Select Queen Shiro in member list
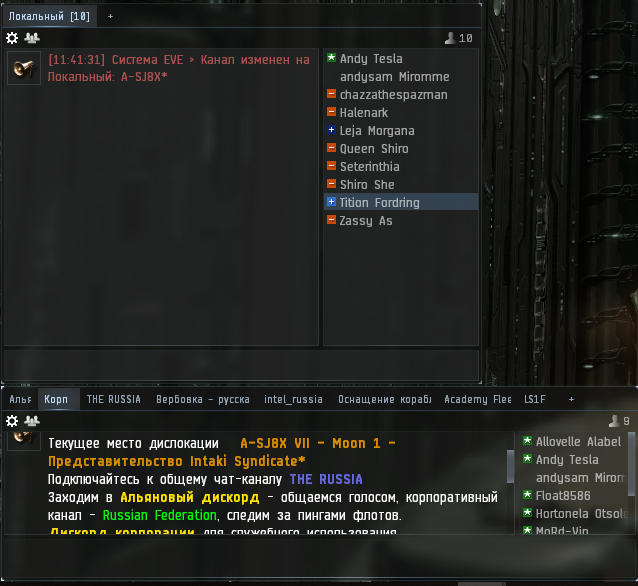 point(400,149)
